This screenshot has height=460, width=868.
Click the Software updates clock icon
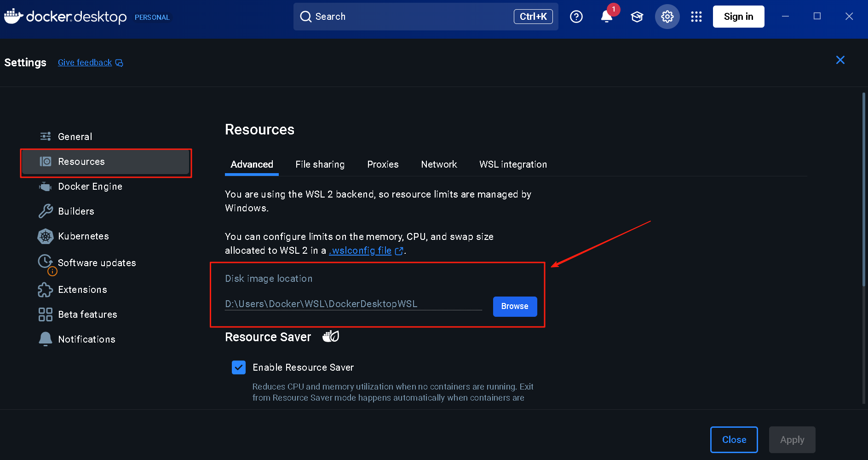pos(45,262)
